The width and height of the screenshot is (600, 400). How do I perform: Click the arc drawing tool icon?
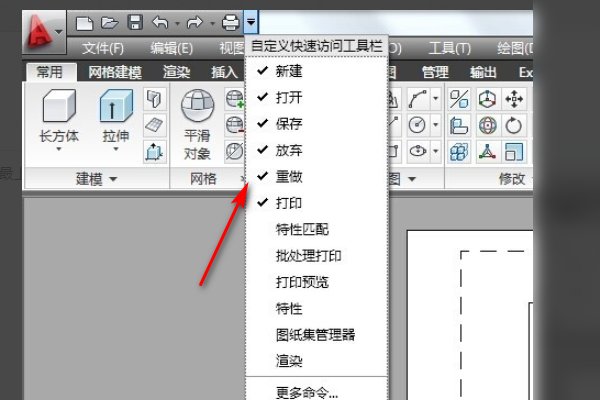(417, 99)
